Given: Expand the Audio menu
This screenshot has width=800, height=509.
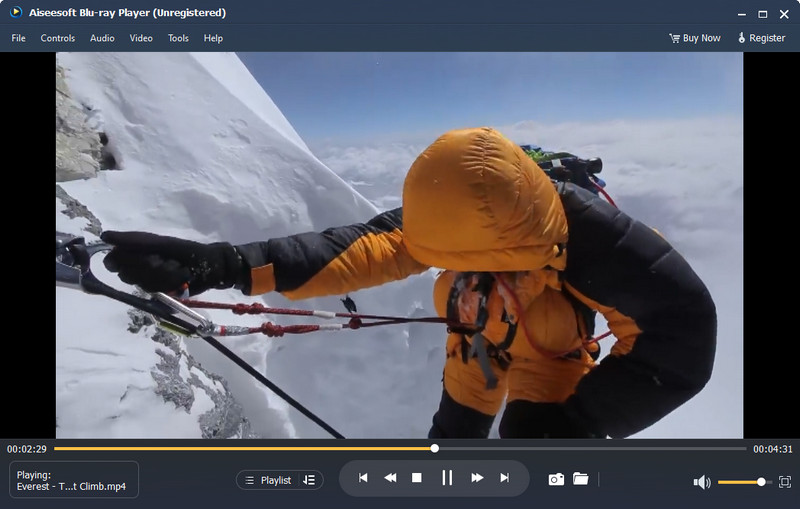Looking at the screenshot, I should [x=102, y=38].
